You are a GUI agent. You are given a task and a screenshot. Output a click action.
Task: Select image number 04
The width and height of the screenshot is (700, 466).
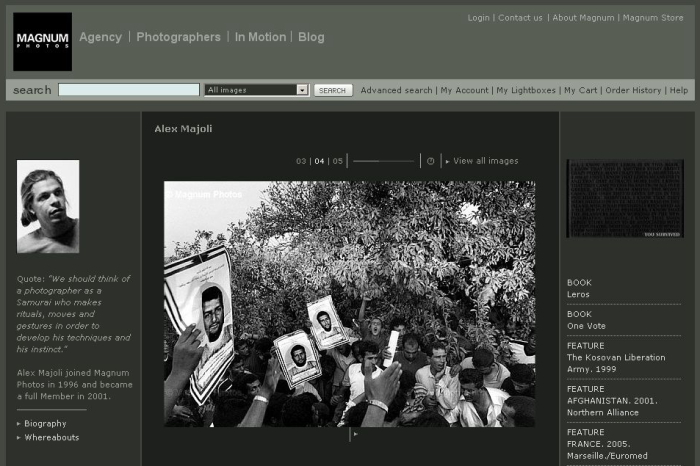319,161
